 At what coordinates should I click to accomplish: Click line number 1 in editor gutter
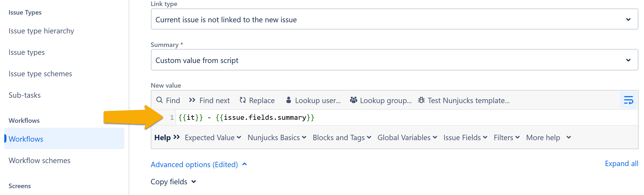172,117
